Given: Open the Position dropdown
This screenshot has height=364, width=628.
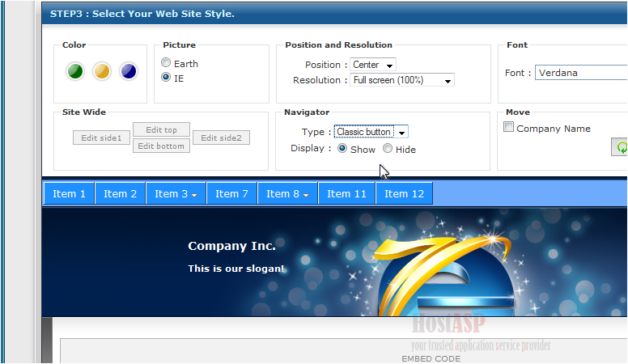Looking at the screenshot, I should pos(373,65).
